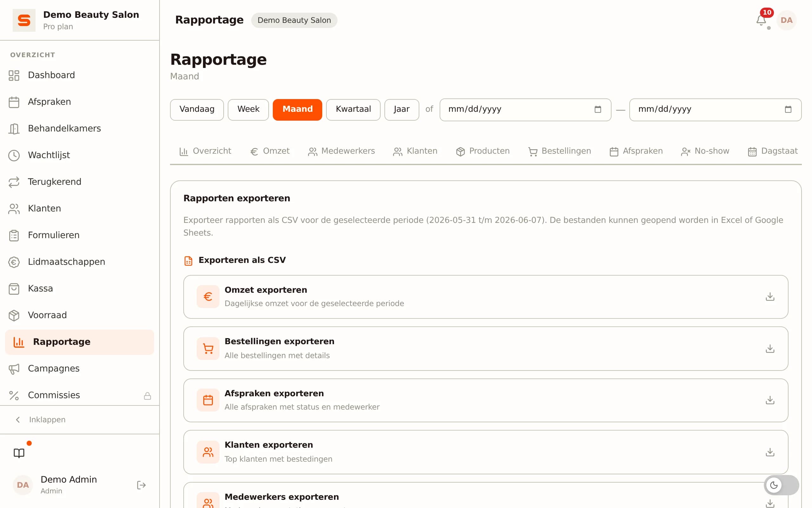Image resolution: width=812 pixels, height=508 pixels.
Task: Download the Omzet exporteren CSV
Action: 770,297
